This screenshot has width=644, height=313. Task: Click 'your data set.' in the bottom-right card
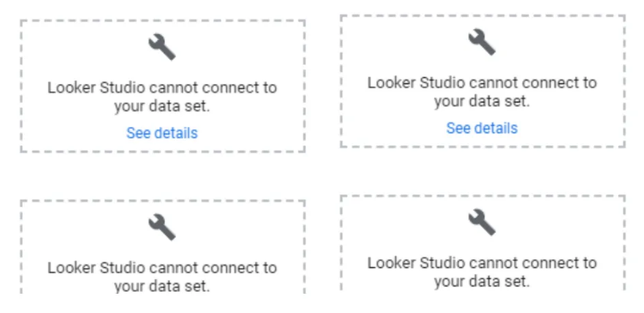pos(482,281)
